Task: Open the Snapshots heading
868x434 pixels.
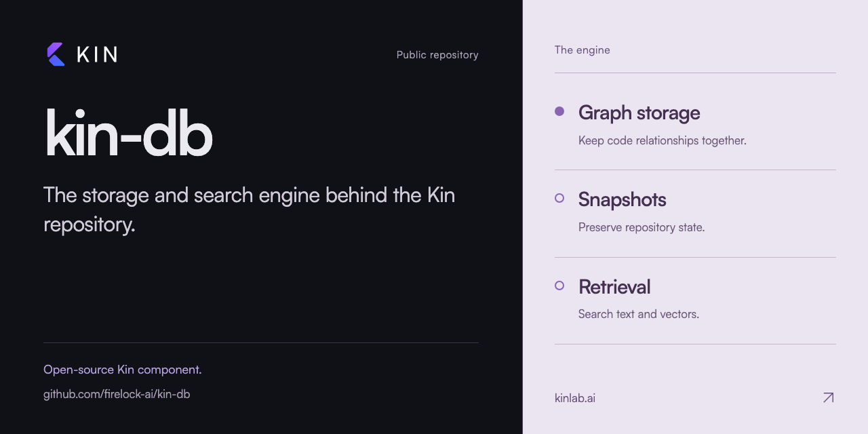Action: tap(622, 199)
